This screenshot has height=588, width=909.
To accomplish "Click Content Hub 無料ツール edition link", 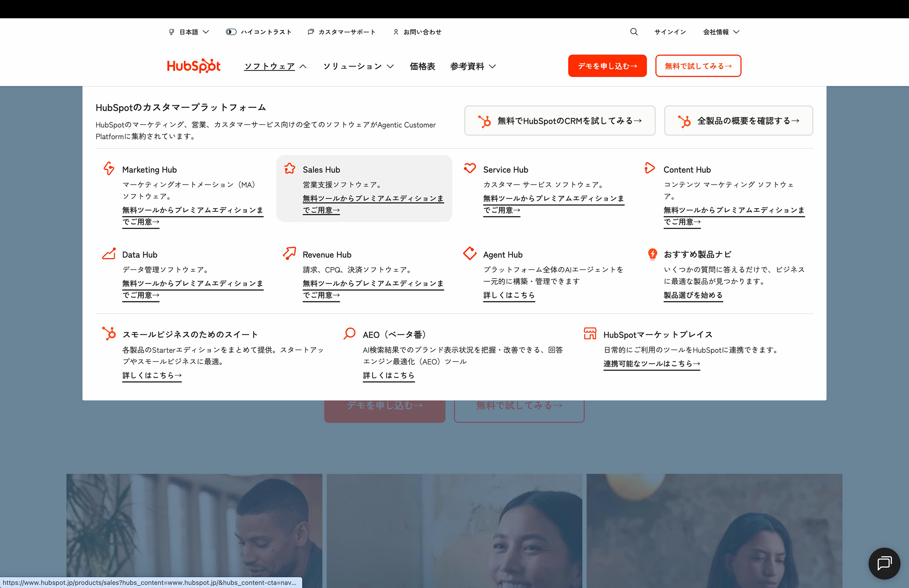I will point(734,216).
